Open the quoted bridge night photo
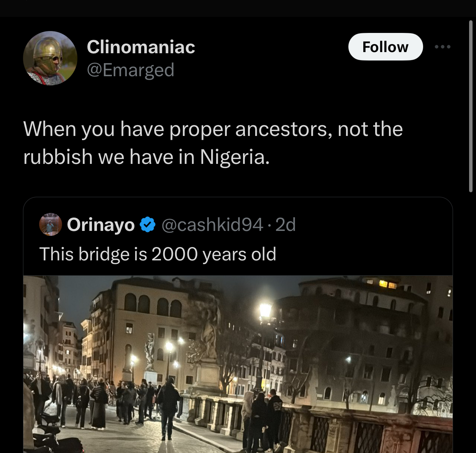The height and width of the screenshot is (453, 476). coord(238,364)
